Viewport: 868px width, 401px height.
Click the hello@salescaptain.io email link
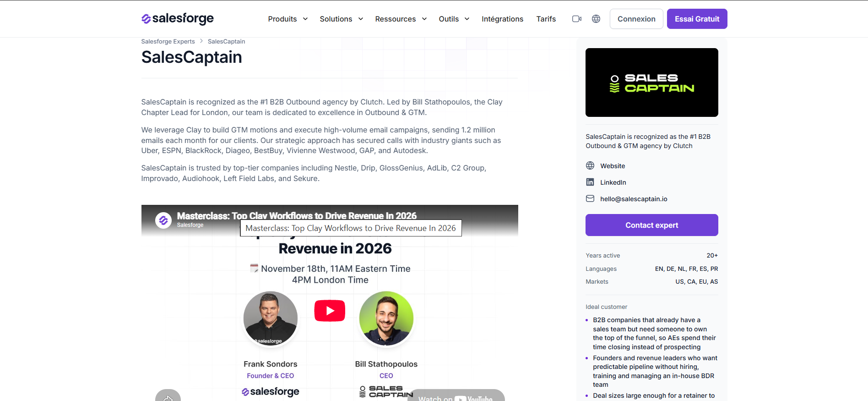point(634,199)
